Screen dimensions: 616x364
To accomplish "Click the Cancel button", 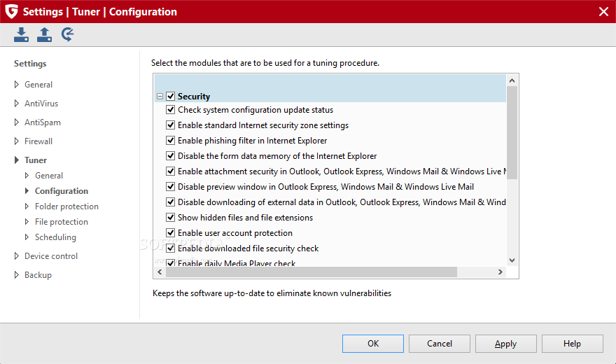I will (439, 344).
